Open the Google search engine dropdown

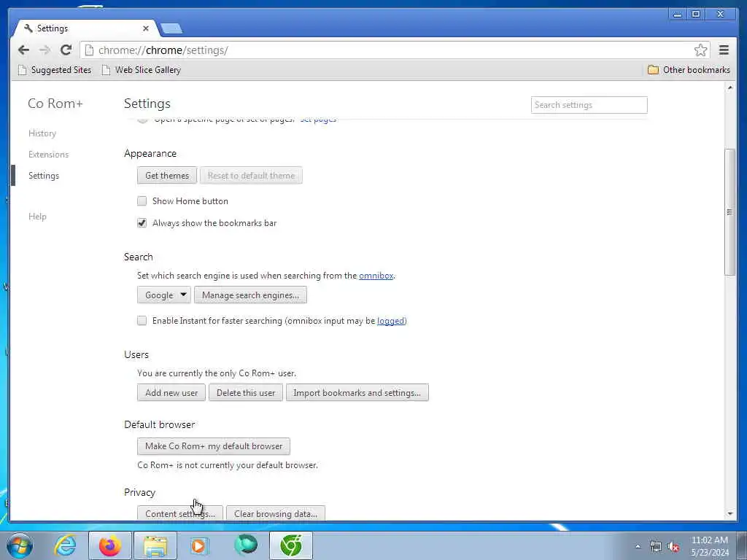164,295
